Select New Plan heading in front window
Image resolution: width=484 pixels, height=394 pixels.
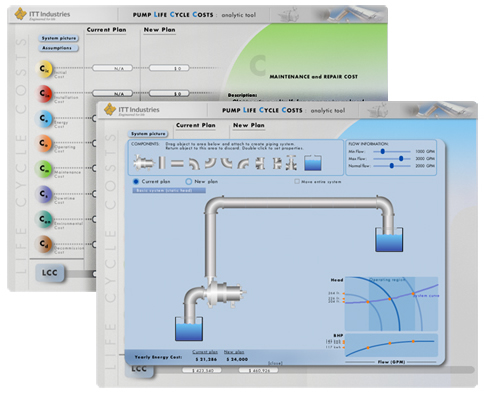pos(249,125)
